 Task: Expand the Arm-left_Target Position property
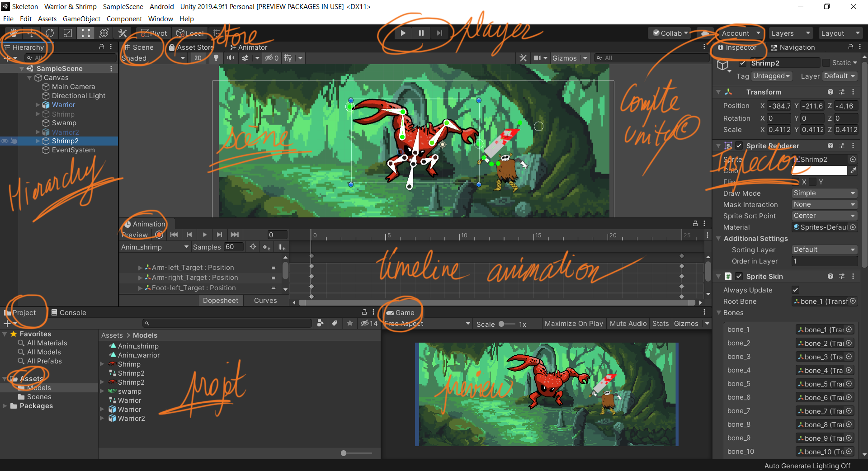[140, 268]
